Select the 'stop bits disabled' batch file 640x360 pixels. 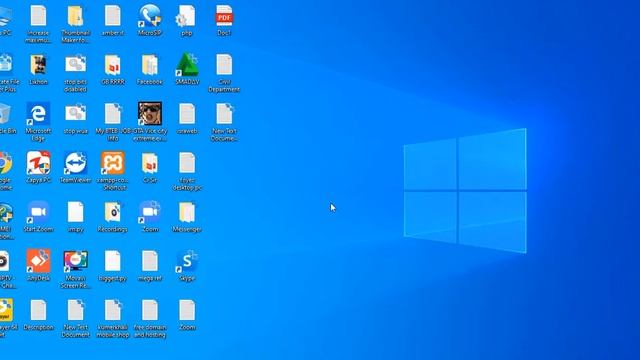tap(76, 73)
